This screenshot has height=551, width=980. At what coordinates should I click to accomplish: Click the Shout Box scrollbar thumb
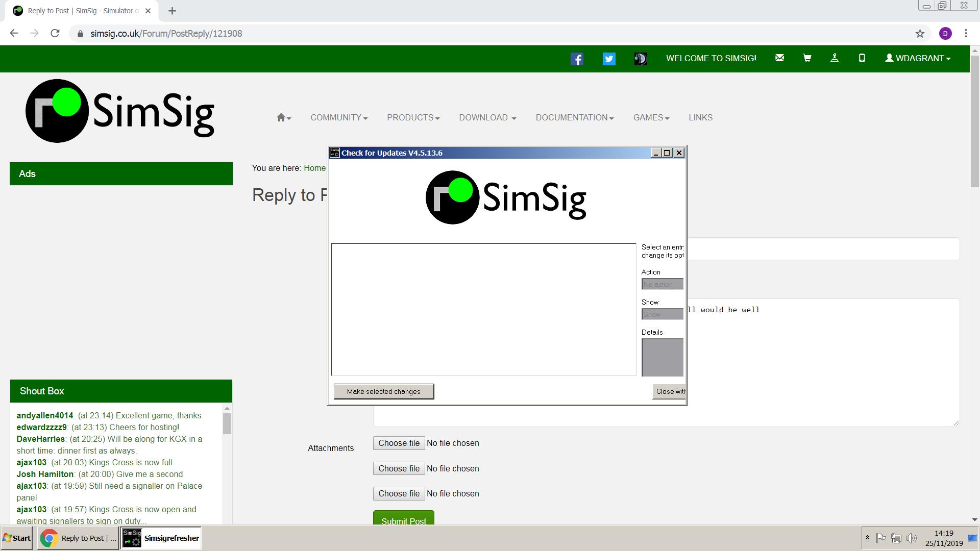[227, 423]
